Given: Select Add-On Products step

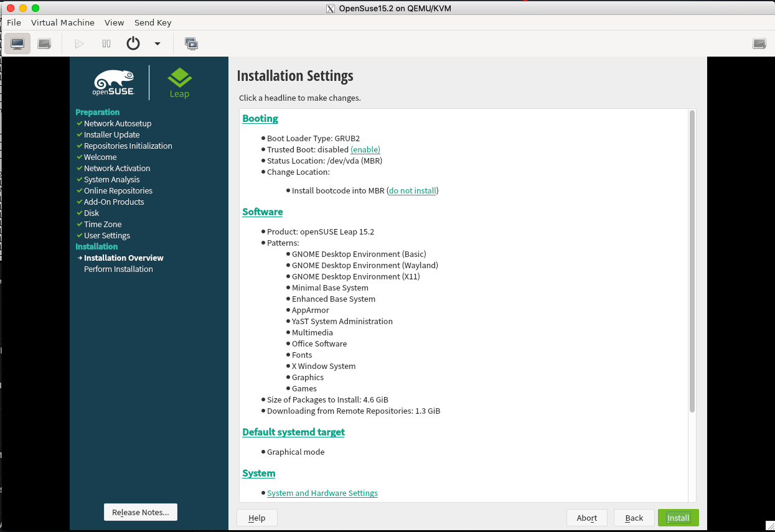Looking at the screenshot, I should (x=114, y=202).
